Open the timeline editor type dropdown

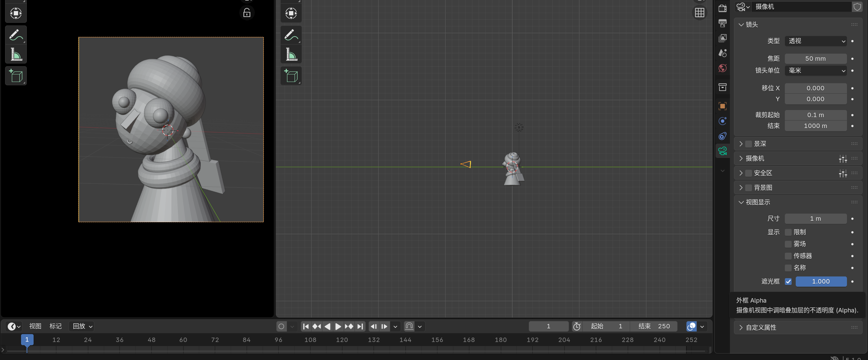[x=14, y=326]
